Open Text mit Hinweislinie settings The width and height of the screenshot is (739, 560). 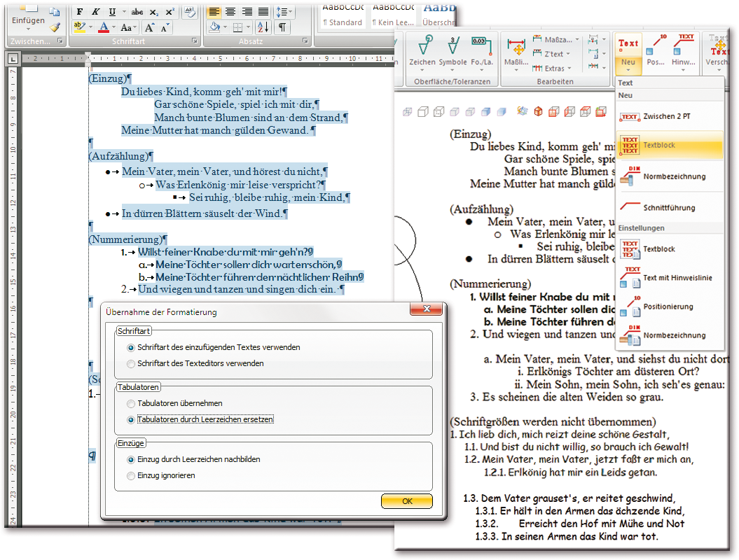[x=677, y=278]
